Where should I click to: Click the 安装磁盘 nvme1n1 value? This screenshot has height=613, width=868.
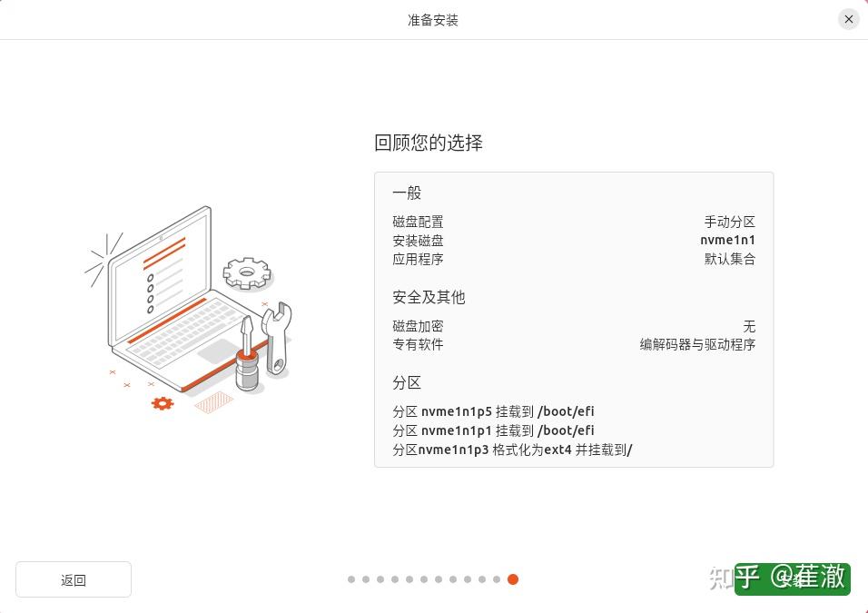click(x=727, y=241)
